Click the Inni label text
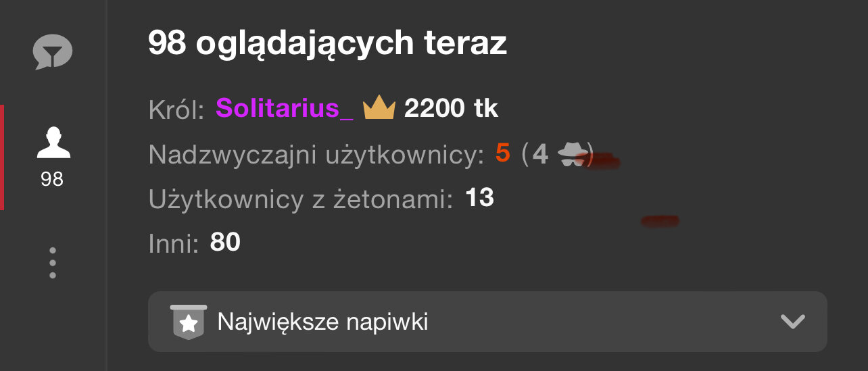The width and height of the screenshot is (868, 371). tap(174, 244)
